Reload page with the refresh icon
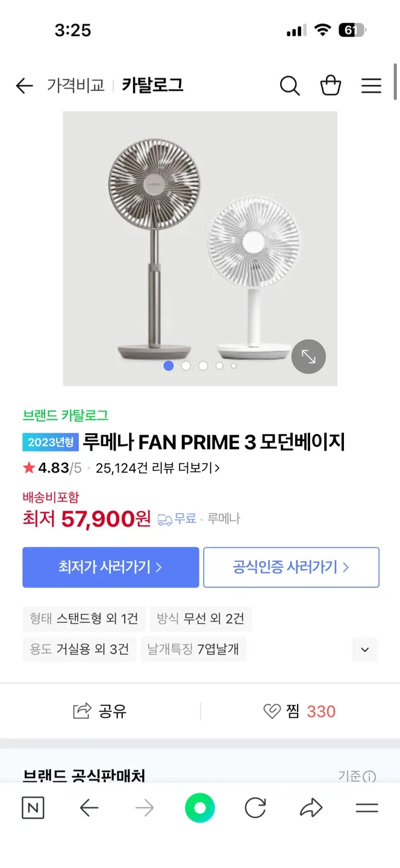The height and width of the screenshot is (868, 400). [255, 808]
